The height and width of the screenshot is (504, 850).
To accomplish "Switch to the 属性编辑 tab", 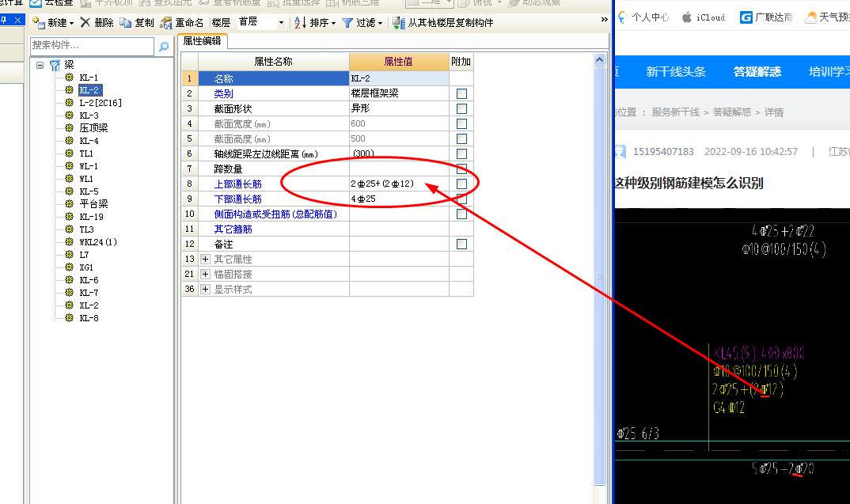I will coord(202,41).
